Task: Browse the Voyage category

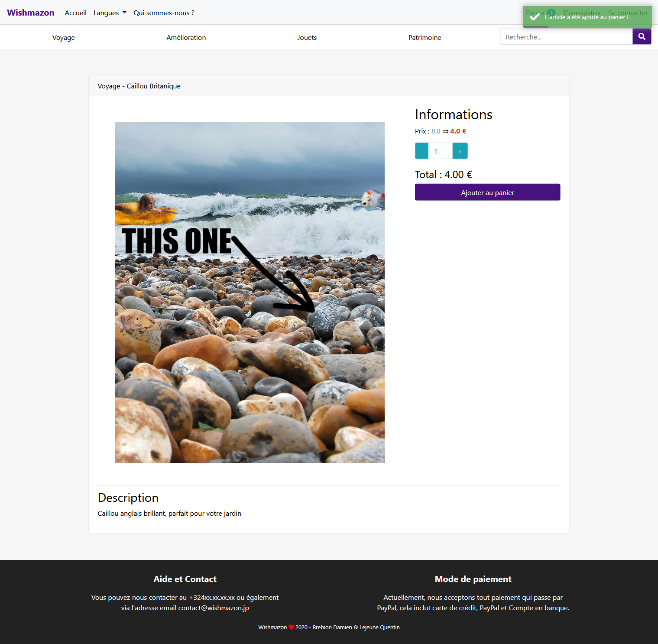Action: click(64, 38)
